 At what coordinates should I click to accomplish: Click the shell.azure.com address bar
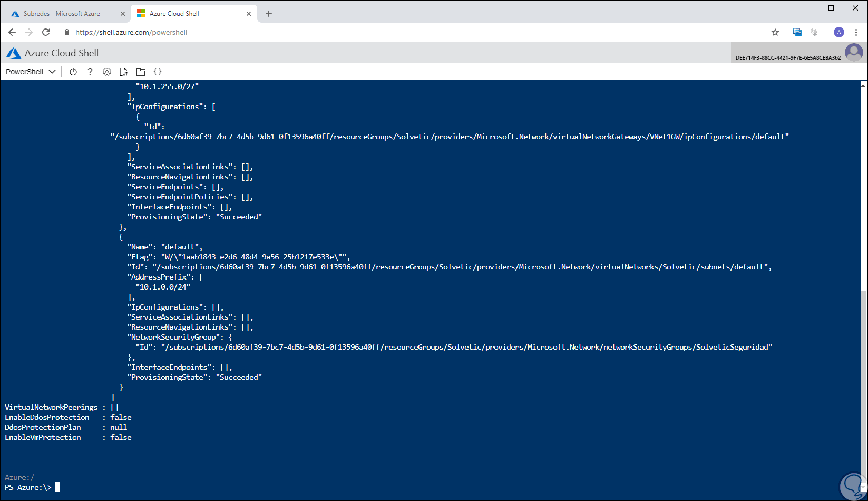tap(369, 32)
